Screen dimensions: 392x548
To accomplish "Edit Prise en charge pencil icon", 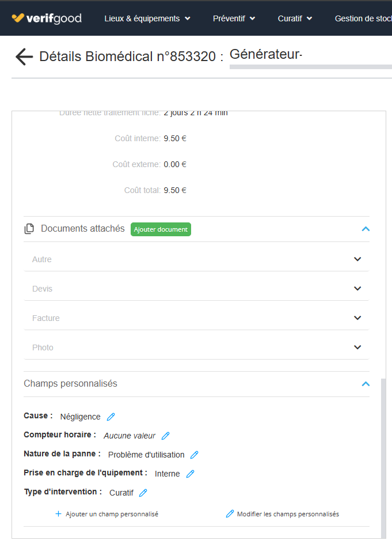I will 191,474.
